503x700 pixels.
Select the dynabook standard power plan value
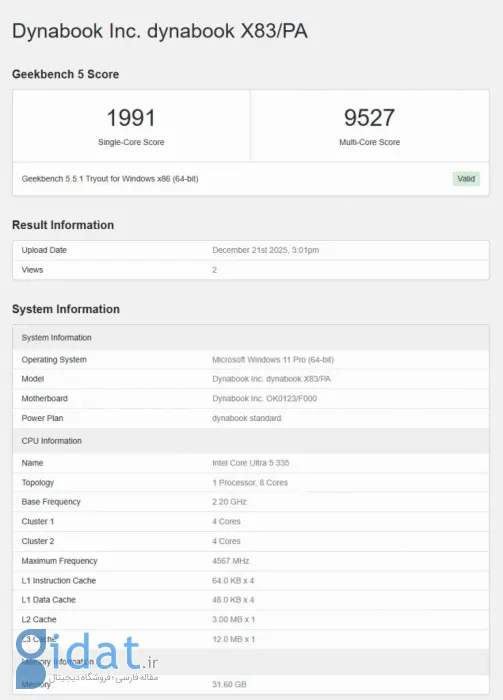247,418
